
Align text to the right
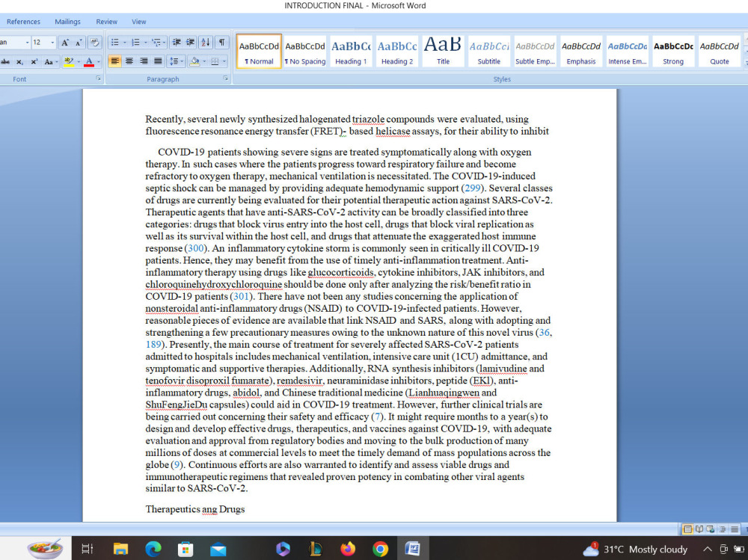click(143, 61)
